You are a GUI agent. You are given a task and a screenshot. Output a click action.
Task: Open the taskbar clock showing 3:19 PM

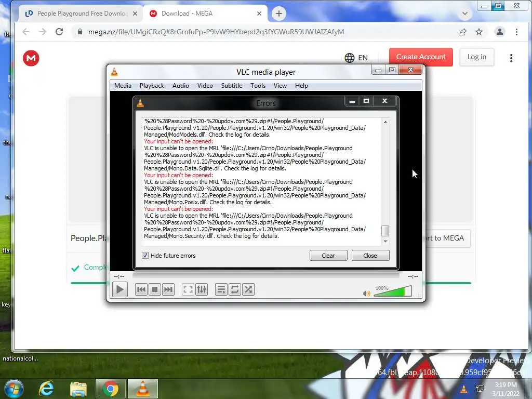click(x=506, y=389)
